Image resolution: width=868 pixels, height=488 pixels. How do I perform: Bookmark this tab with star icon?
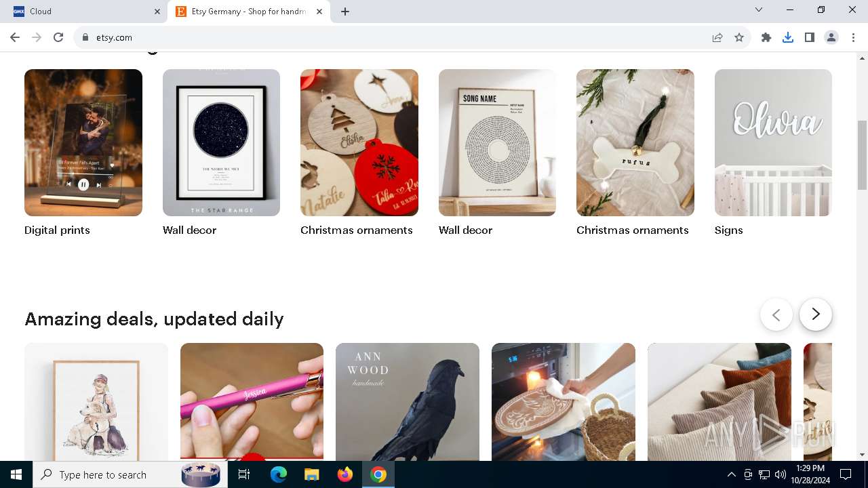[x=739, y=37]
